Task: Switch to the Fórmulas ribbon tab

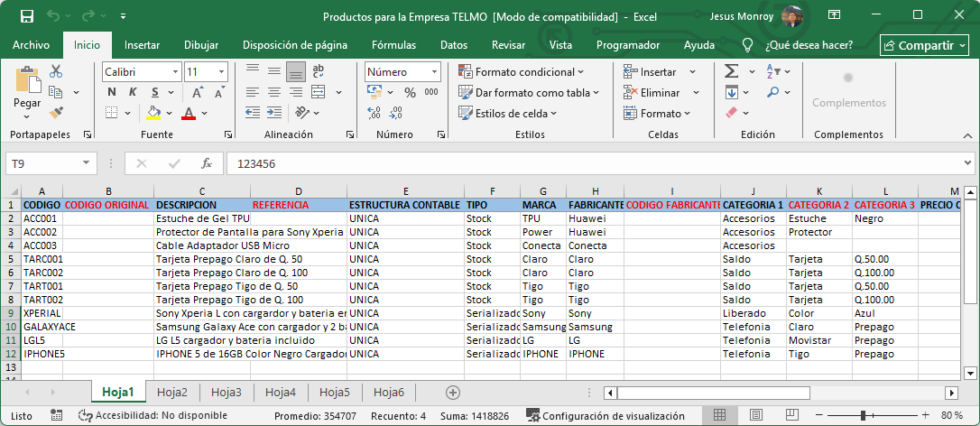Action: [393, 45]
